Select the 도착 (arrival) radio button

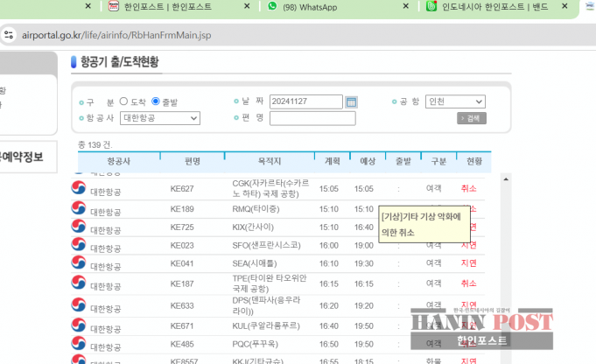[123, 101]
